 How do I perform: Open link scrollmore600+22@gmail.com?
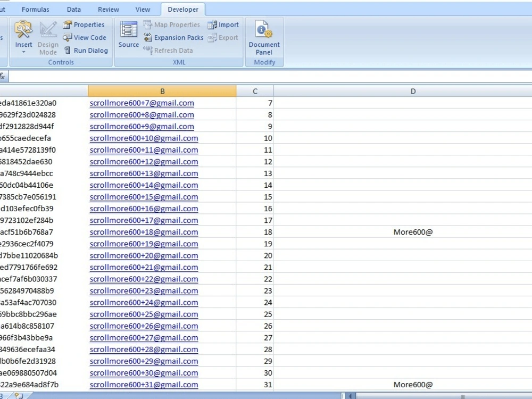(x=144, y=279)
